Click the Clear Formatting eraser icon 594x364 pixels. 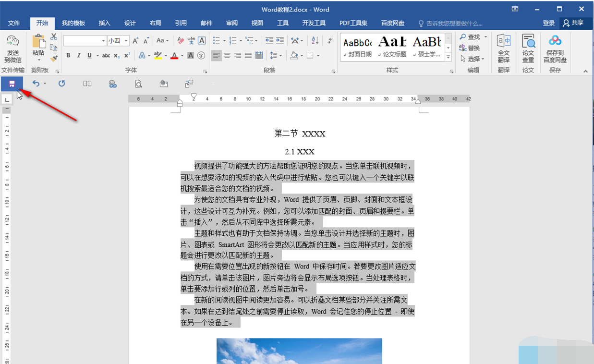[181, 41]
